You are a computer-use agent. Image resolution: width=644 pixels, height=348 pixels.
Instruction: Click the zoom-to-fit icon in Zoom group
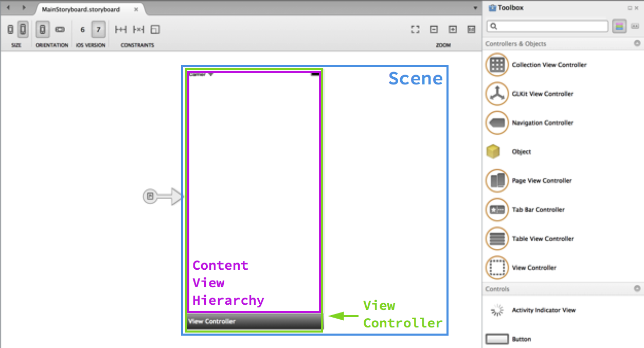[x=415, y=30]
